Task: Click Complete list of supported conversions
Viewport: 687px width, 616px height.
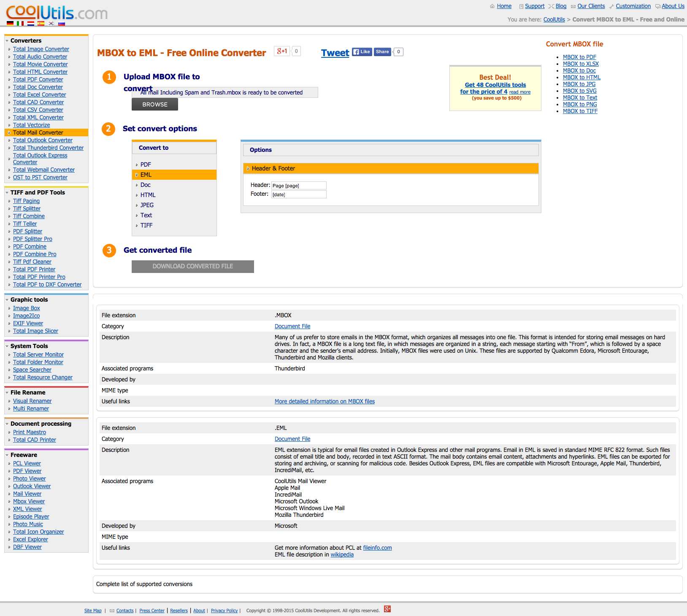Action: 144,584
